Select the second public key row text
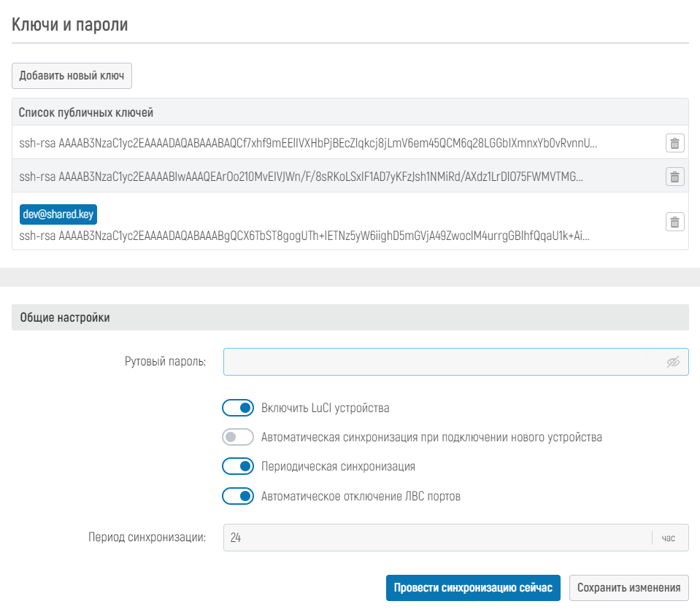 click(301, 177)
